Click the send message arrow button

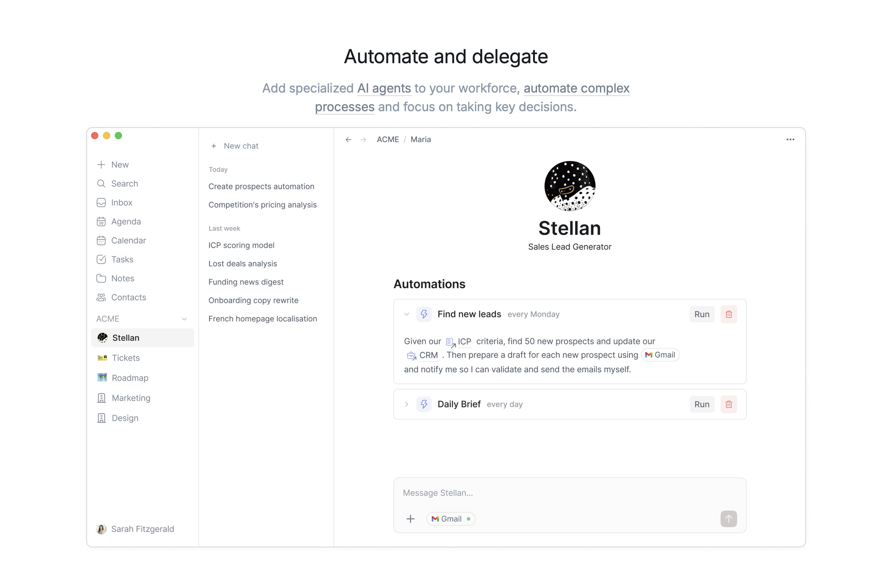click(728, 519)
